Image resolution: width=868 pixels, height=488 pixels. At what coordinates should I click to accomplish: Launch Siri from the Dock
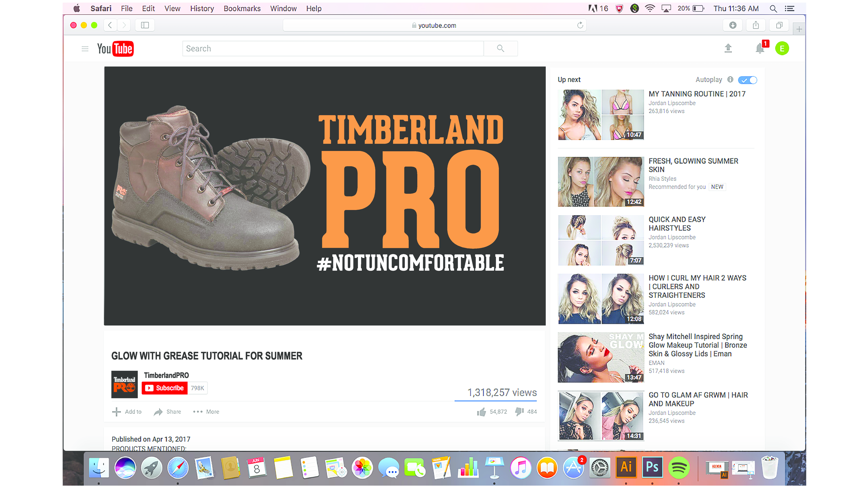point(125,468)
